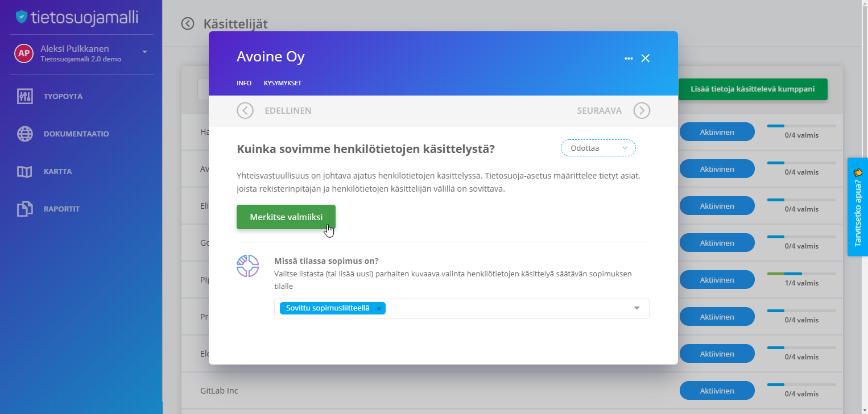Click the 1/4 valmis text
The height and width of the screenshot is (414, 868).
(801, 283)
